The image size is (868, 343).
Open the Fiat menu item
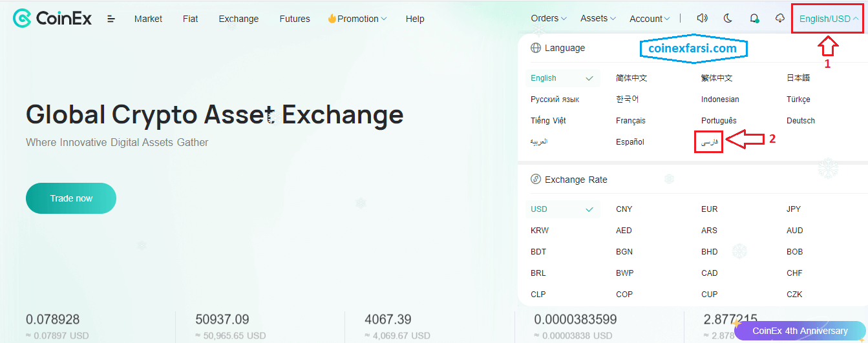pos(190,19)
